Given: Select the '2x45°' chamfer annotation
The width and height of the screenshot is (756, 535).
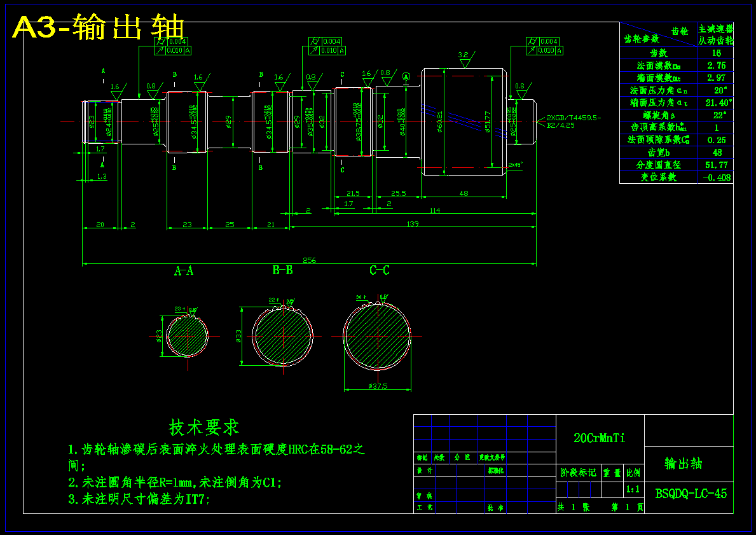Looking at the screenshot, I should (516, 165).
